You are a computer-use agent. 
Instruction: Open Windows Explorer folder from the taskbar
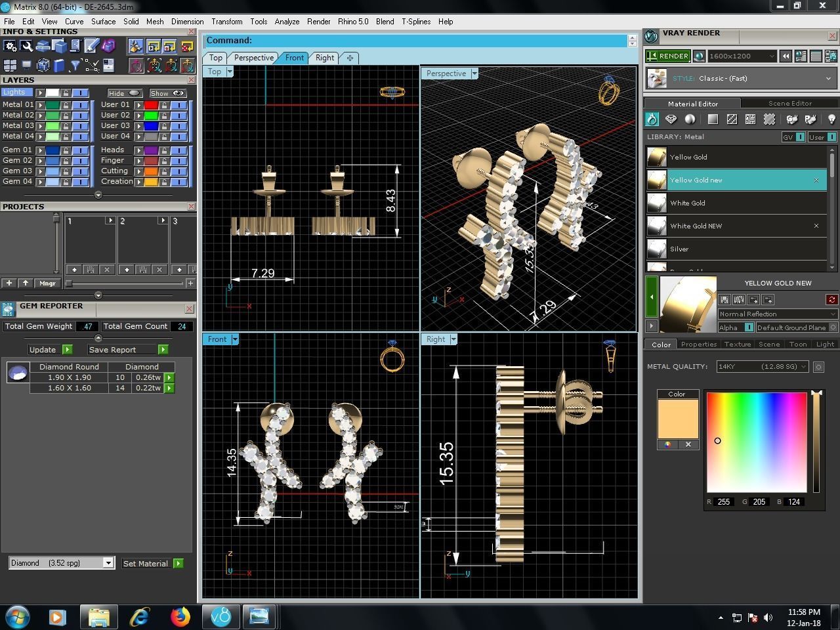coord(98,617)
